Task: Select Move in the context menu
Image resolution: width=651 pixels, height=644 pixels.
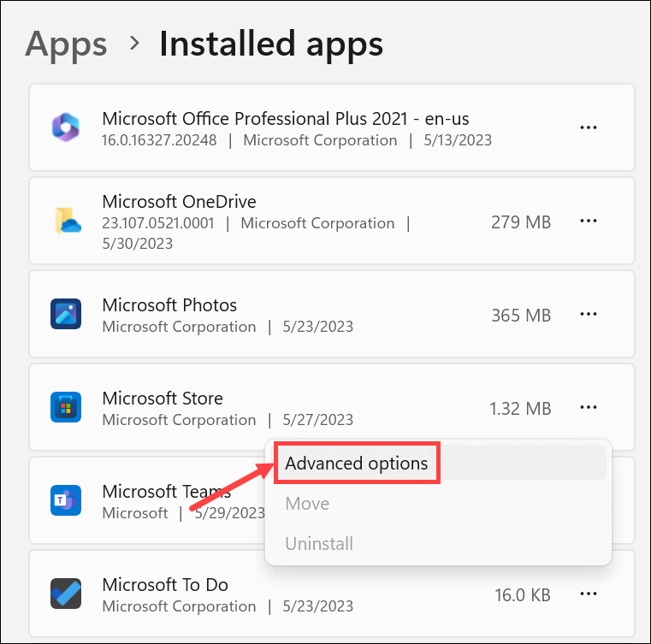Action: [x=307, y=504]
